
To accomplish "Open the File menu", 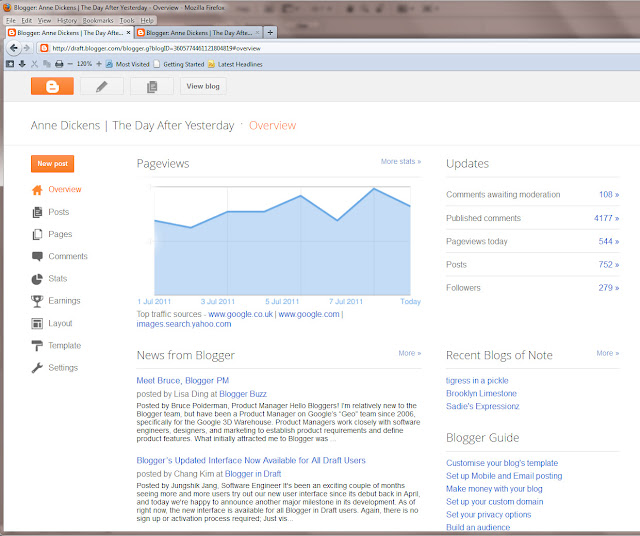I will tap(11, 20).
